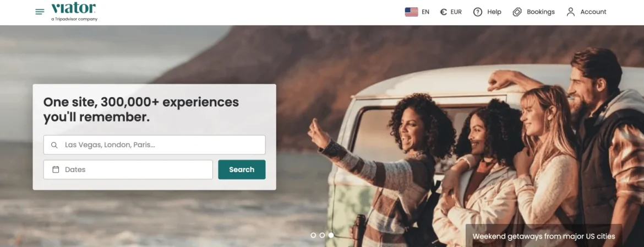Select the first carousel dot

(x=313, y=235)
